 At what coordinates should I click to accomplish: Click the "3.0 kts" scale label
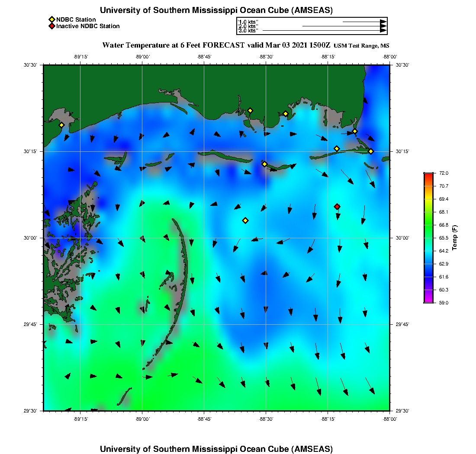(248, 31)
